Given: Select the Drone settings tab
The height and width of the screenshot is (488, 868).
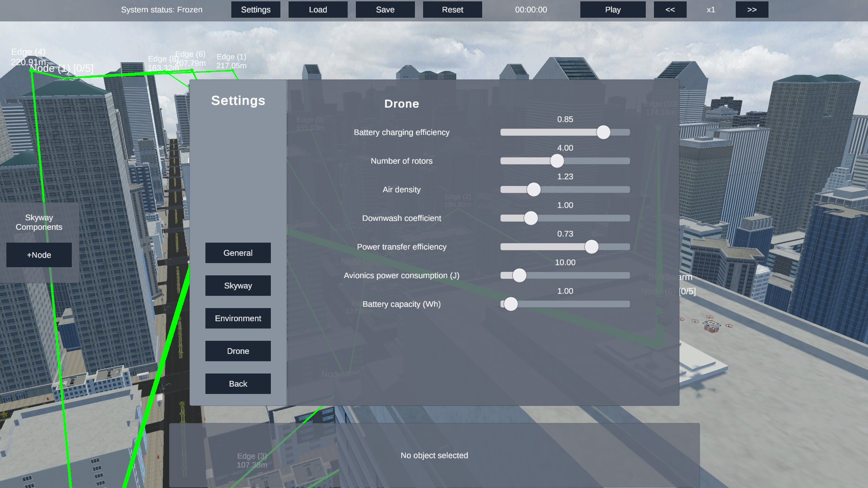Looking at the screenshot, I should click(238, 351).
